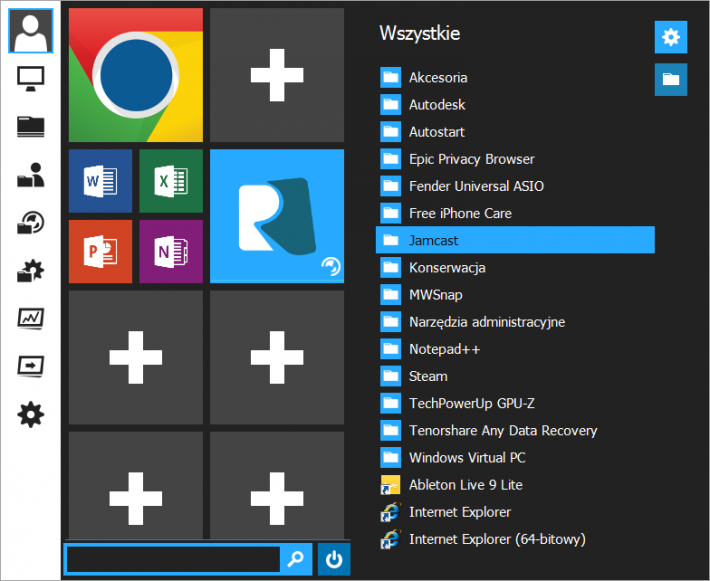710x581 pixels.
Task: Launch the Google Chrome tile
Action: point(136,75)
